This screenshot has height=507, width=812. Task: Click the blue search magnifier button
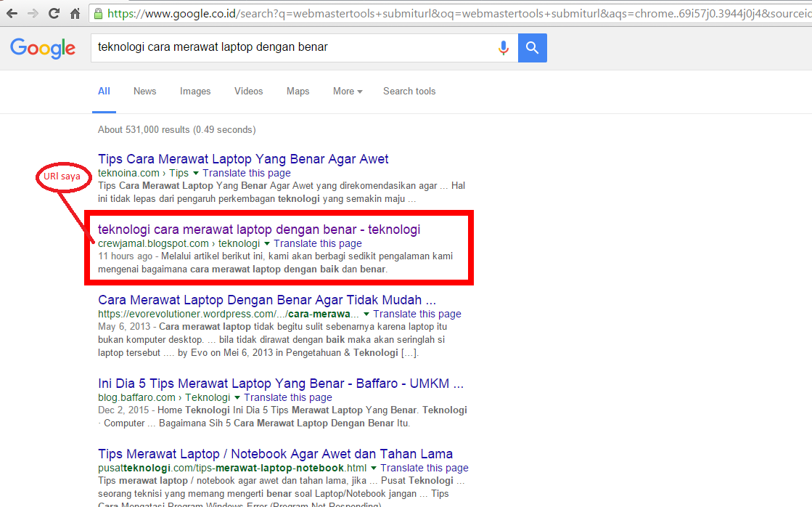[x=533, y=48]
